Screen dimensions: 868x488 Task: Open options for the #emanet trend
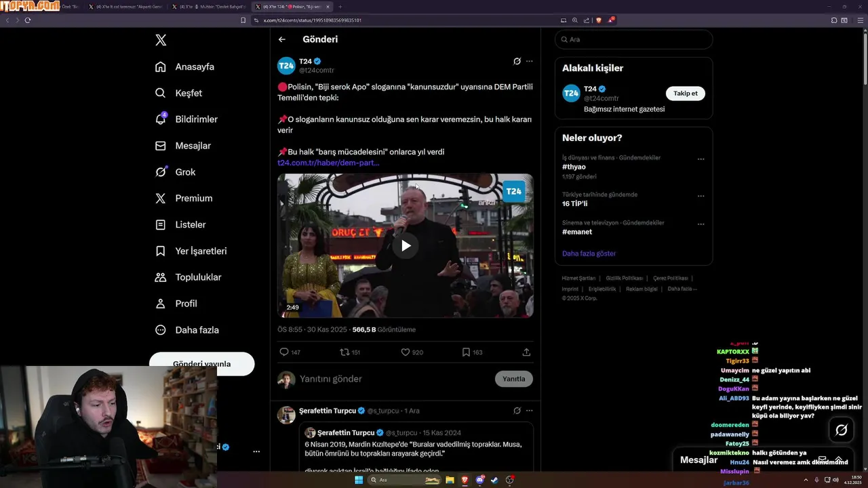(x=701, y=224)
